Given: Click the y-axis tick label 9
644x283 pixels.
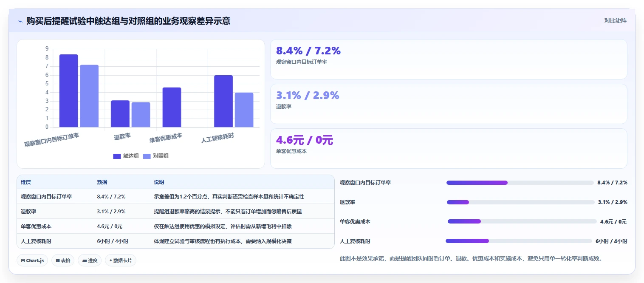Looking at the screenshot, I should coord(47,49).
